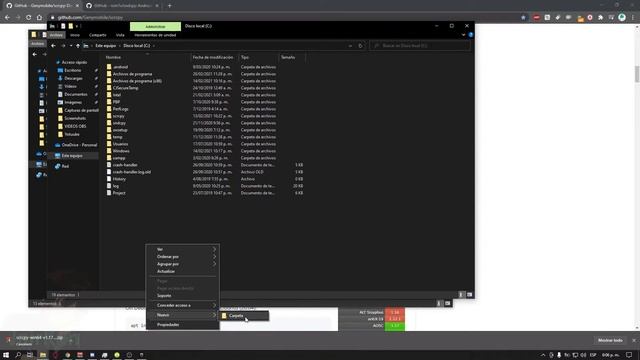Open Escritorio in the navigation pane

coord(73,71)
